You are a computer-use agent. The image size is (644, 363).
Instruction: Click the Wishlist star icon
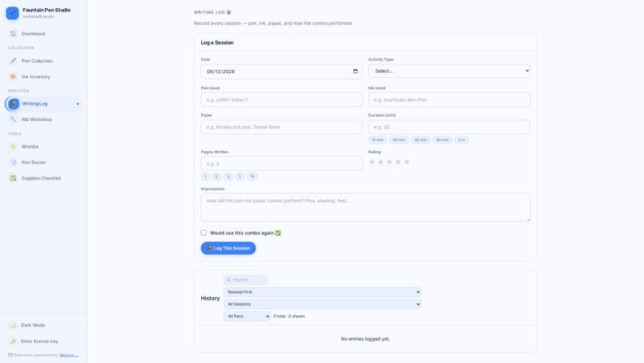[13, 147]
